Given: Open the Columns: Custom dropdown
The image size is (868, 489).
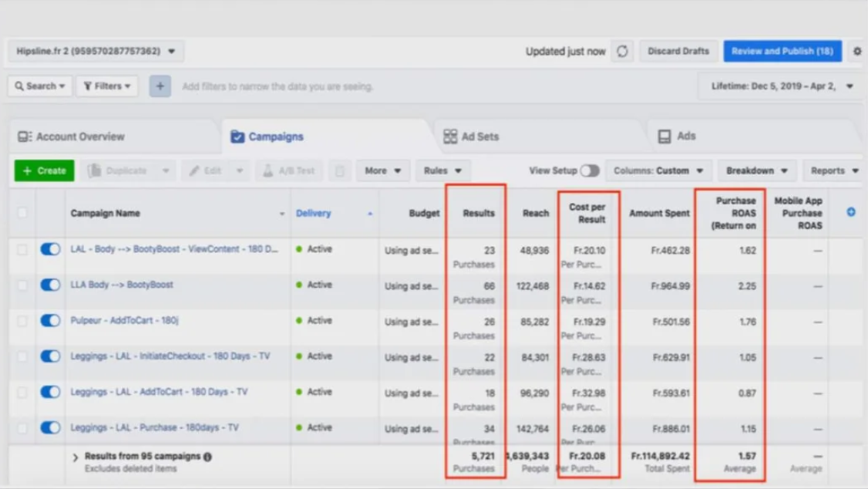Looking at the screenshot, I should [658, 170].
